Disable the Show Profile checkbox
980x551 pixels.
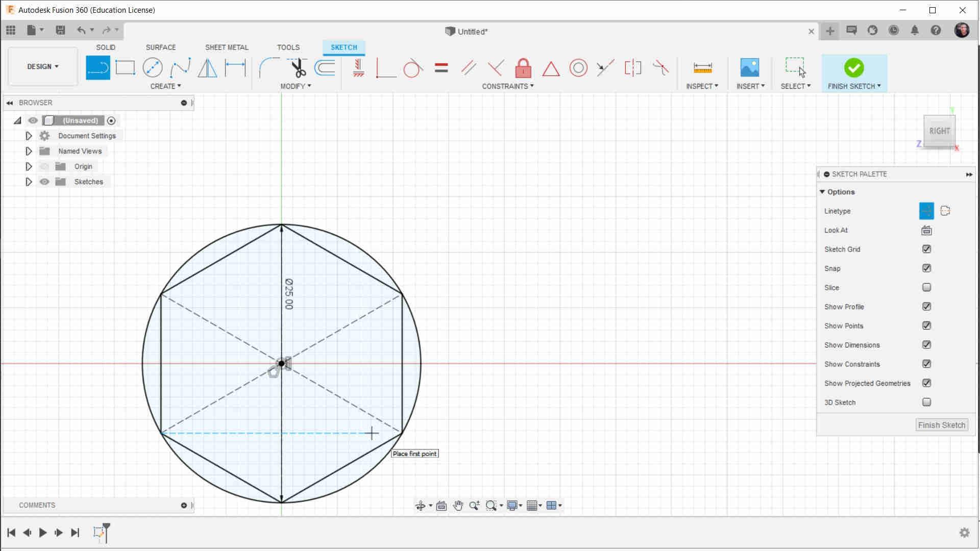pos(926,306)
